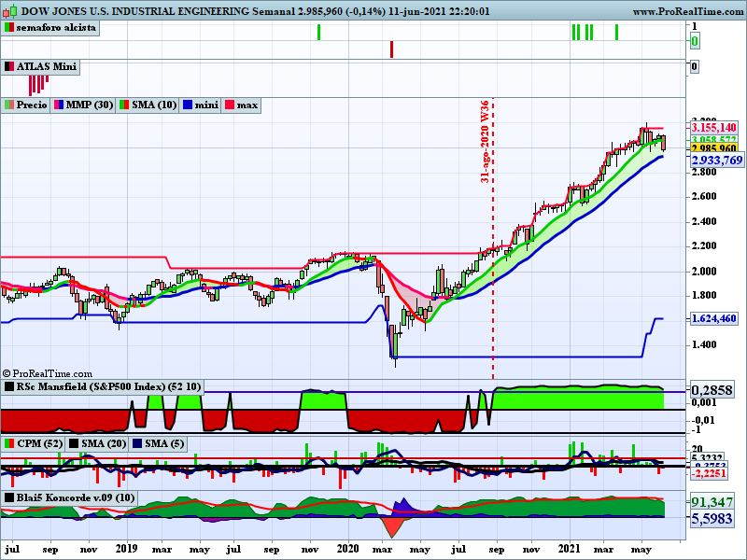The width and height of the screenshot is (747, 560).
Task: Click the CPM (52) color icon
Action: point(9,444)
